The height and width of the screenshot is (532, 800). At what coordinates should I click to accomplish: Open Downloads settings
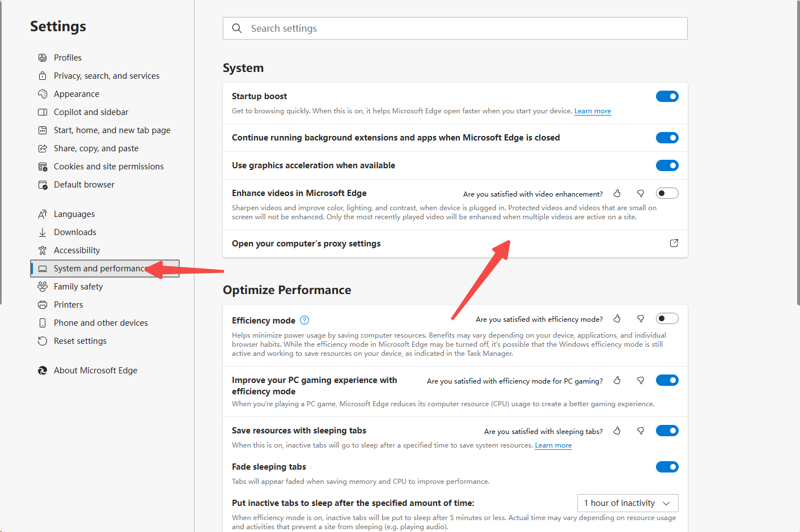(75, 232)
